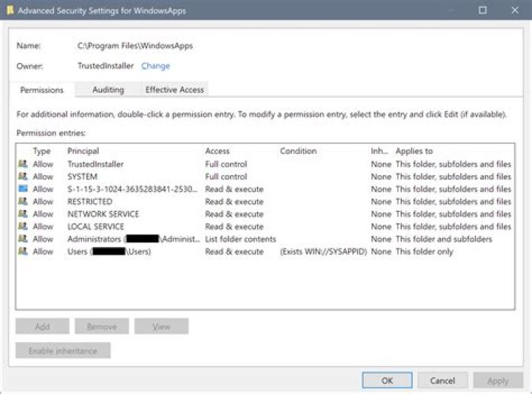532x394 pixels.
Task: Click the Condition column header
Action: point(299,151)
